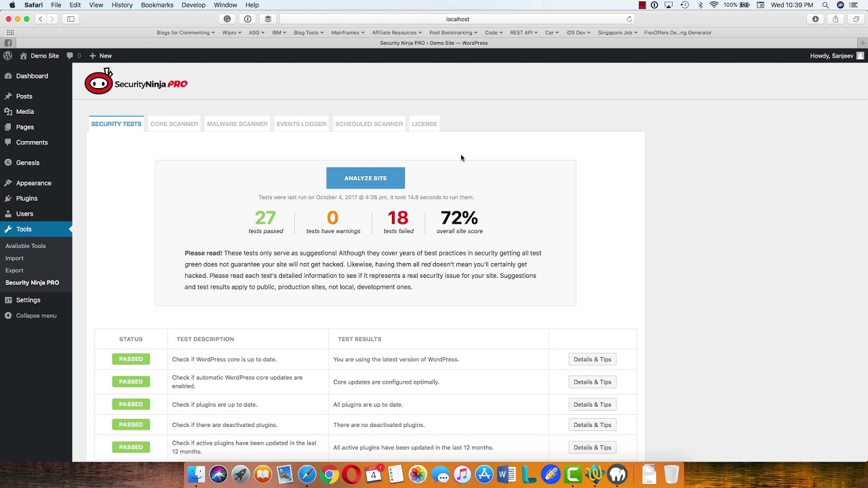Click the Analyze Site button
Screen dimensions: 868x488
point(366,178)
